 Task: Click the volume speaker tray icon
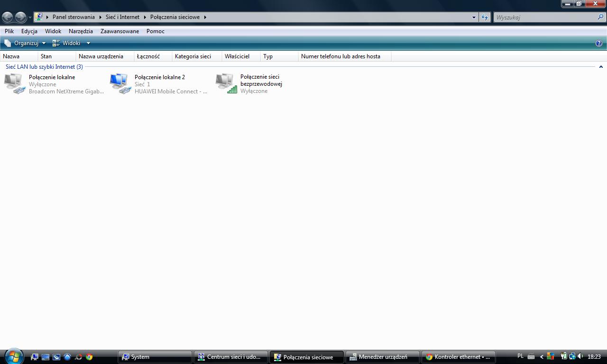coord(580,356)
